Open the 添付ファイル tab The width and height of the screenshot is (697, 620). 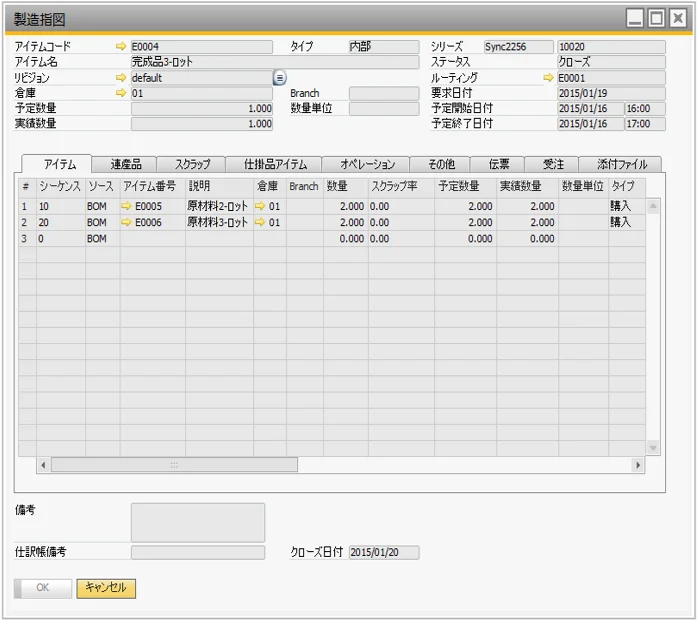coord(621,164)
